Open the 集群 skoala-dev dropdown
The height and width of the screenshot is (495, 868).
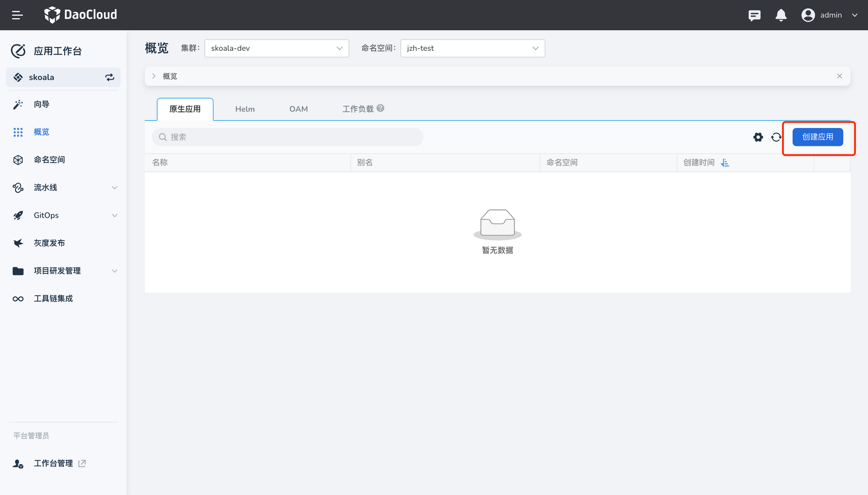276,48
